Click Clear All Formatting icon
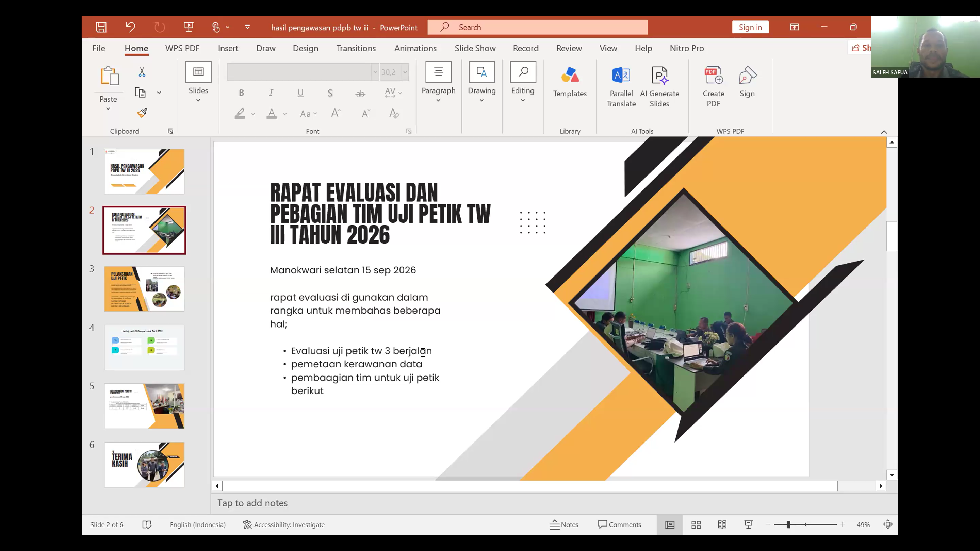 click(x=394, y=113)
